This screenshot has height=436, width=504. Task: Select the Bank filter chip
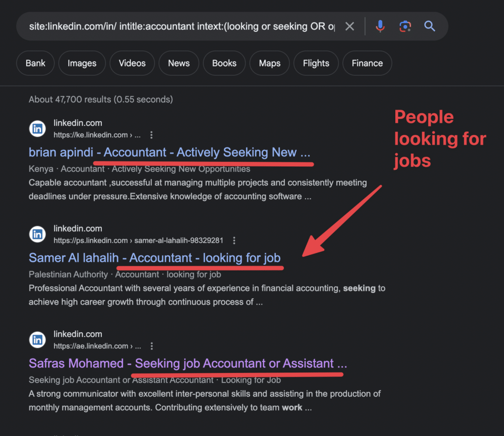(35, 63)
